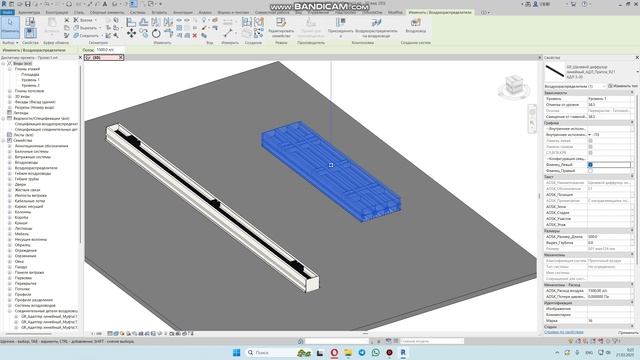Switch to the Архитектура ribbon tab
The height and width of the screenshot is (360, 640).
click(x=29, y=12)
